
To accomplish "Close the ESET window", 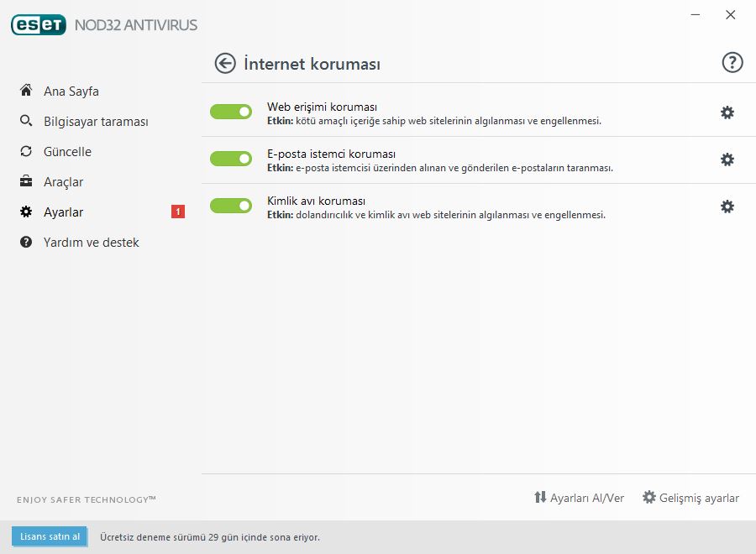I will pyautogui.click(x=731, y=15).
